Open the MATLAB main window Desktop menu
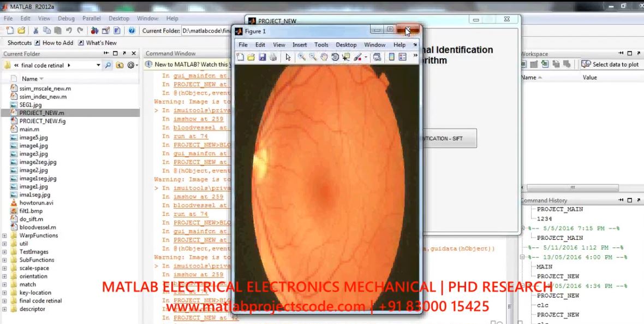 click(x=118, y=19)
